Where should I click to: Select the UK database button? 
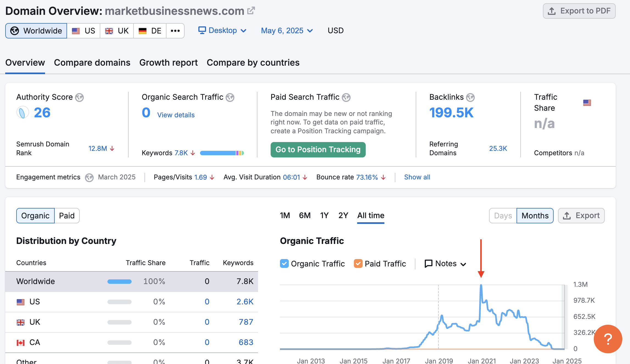tap(117, 31)
